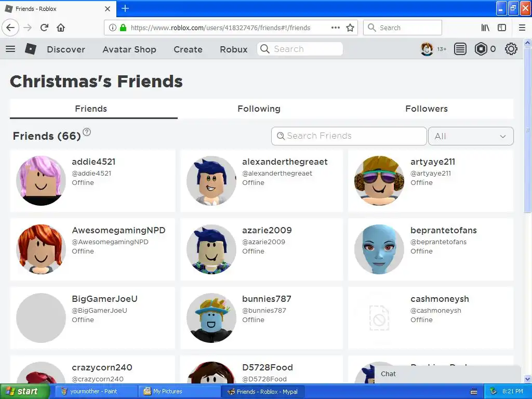Open a new tab with the plus button
This screenshot has height=399, width=532.
pos(125,8)
